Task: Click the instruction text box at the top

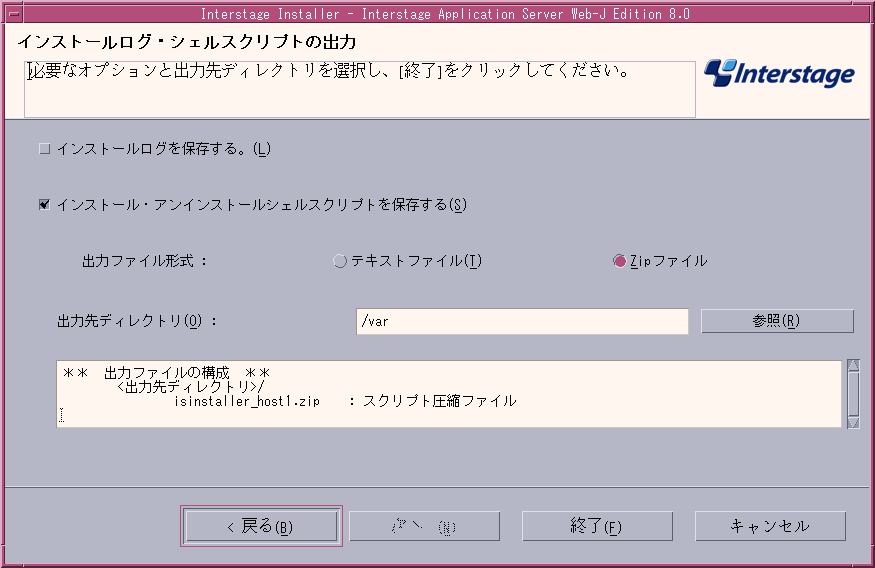Action: [x=360, y=89]
